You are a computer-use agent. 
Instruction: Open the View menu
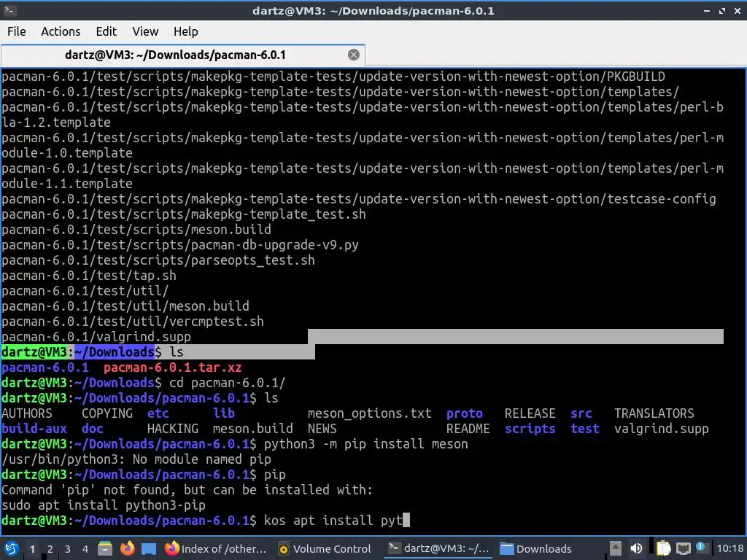pos(145,31)
